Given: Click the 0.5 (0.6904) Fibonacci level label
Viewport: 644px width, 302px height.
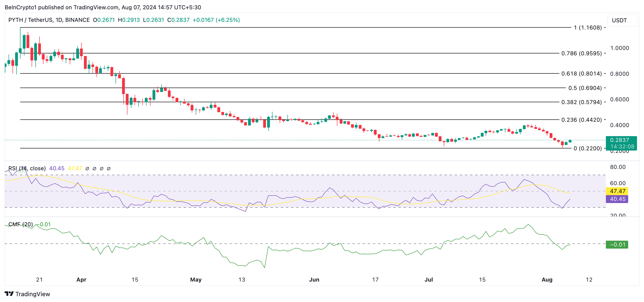Looking at the screenshot, I should coord(585,88).
